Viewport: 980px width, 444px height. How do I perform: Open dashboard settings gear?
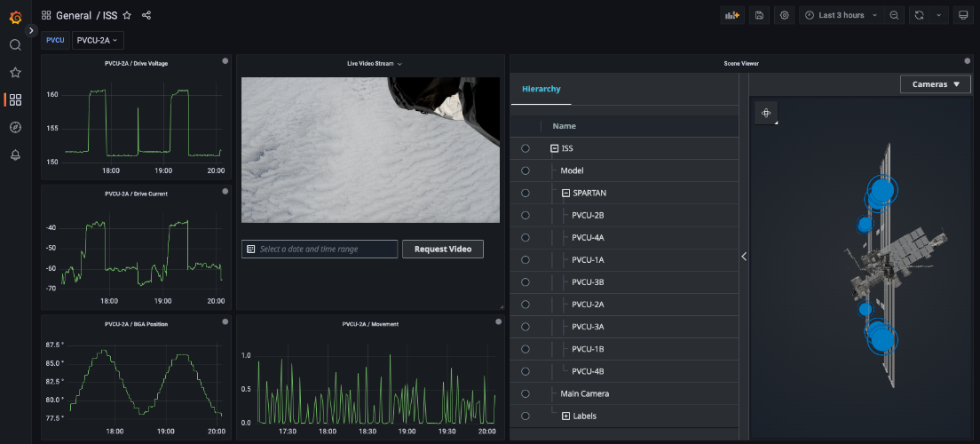785,15
